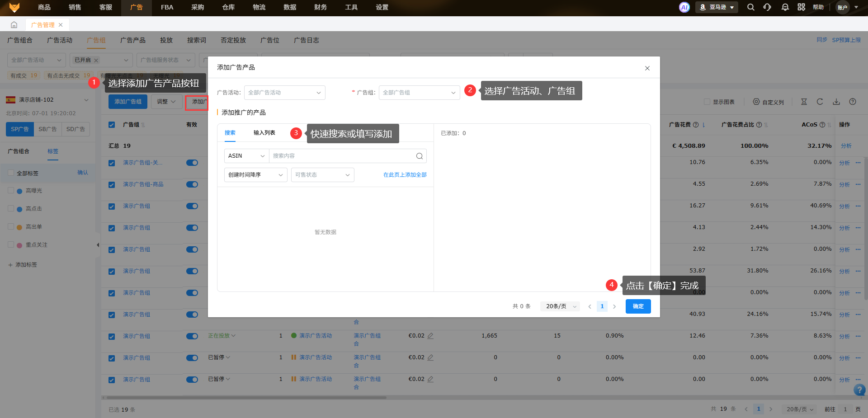Click the 在此页上添加全部 link
This screenshot has height=418, width=868.
pos(405,175)
